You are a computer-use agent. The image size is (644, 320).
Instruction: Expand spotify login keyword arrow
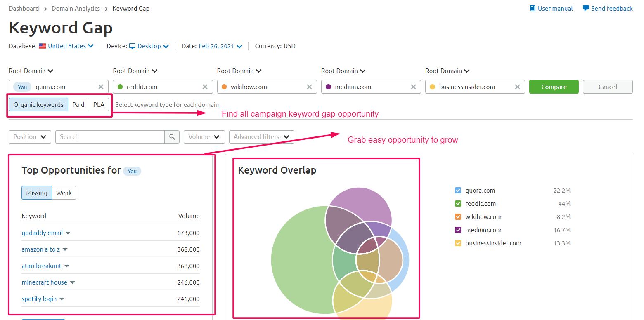click(x=62, y=299)
